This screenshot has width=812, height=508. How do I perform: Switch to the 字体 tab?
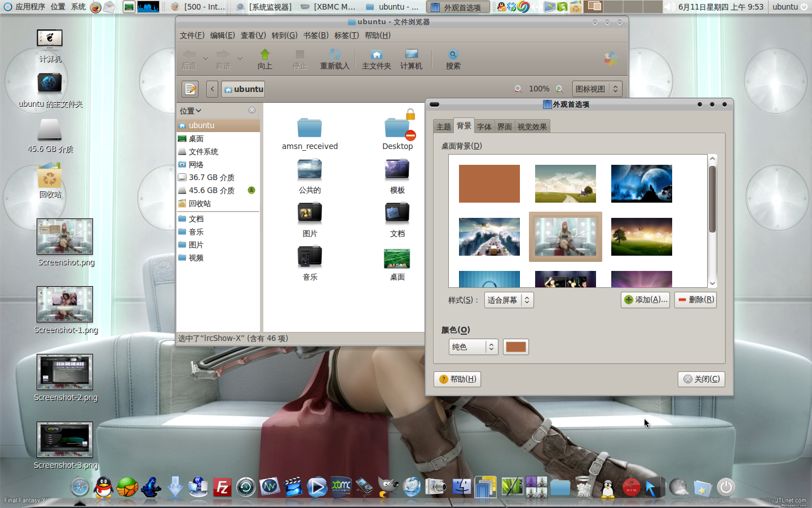pyautogui.click(x=484, y=126)
